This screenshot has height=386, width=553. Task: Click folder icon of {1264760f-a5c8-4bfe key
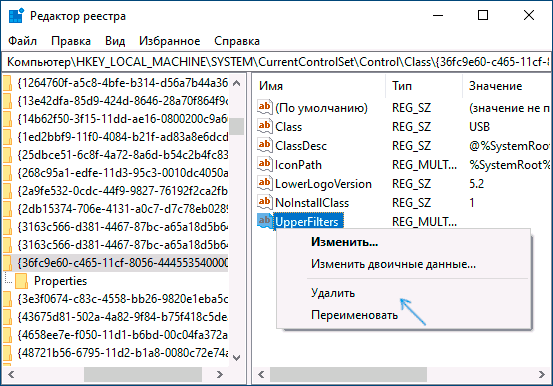(7, 83)
